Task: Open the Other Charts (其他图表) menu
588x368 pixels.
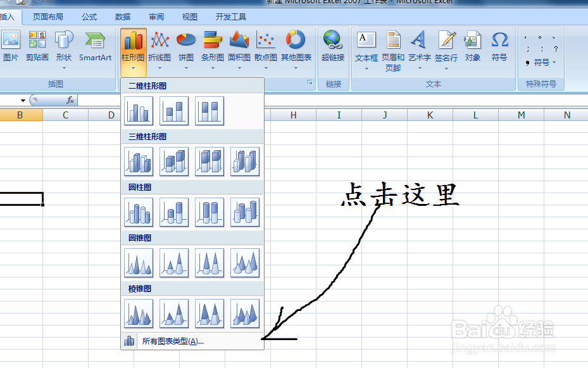Action: point(296,50)
